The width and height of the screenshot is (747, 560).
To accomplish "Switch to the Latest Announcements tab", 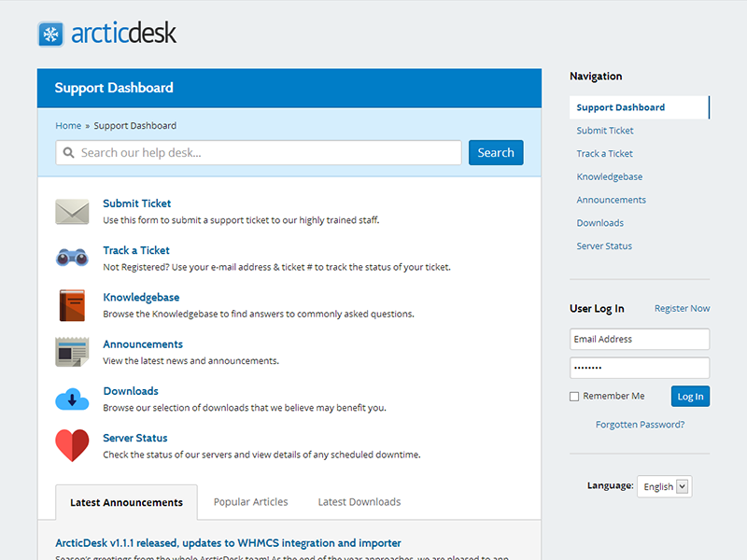I will click(x=126, y=502).
